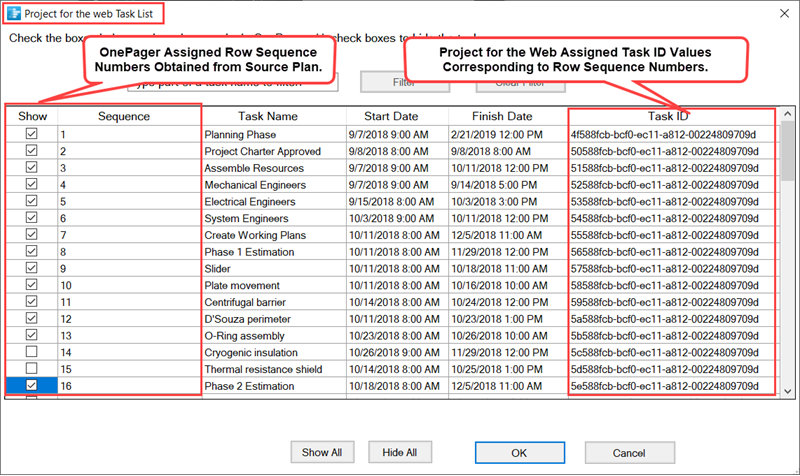The height and width of the screenshot is (476, 800).
Task: Toggle Show checkbox for Slider task
Action: [x=32, y=268]
